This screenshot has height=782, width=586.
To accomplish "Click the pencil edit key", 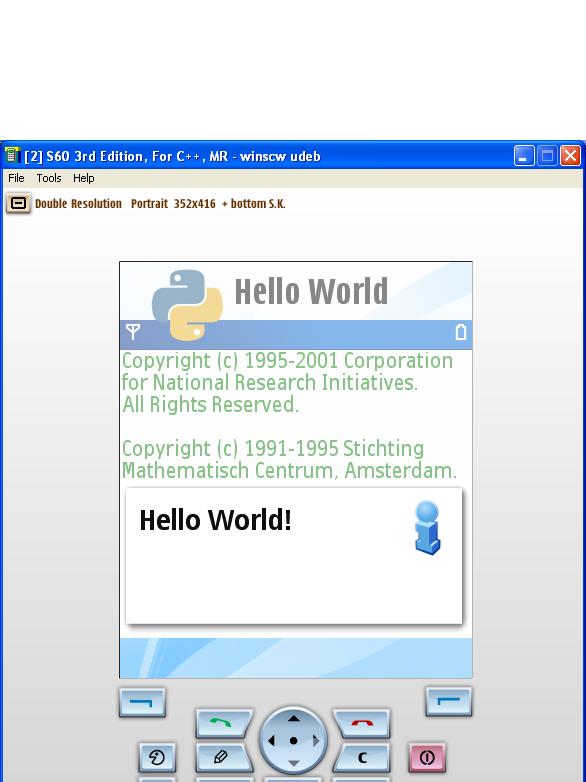I will tap(224, 758).
